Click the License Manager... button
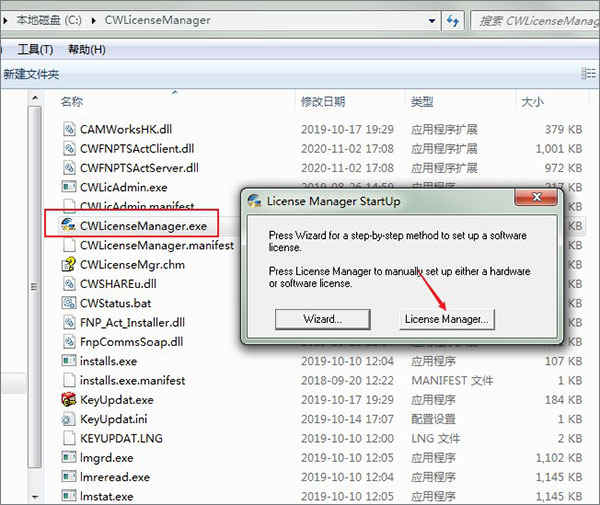This screenshot has height=505, width=600. tap(447, 319)
